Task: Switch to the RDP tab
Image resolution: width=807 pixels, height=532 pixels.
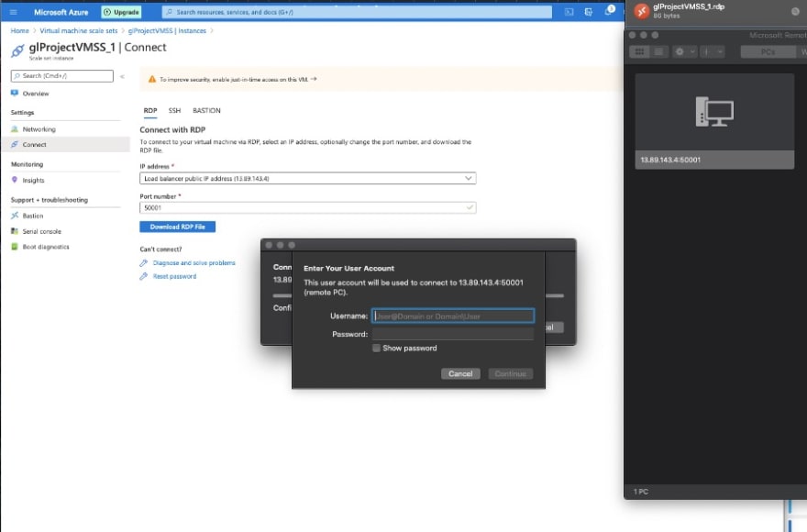Action: coord(150,111)
